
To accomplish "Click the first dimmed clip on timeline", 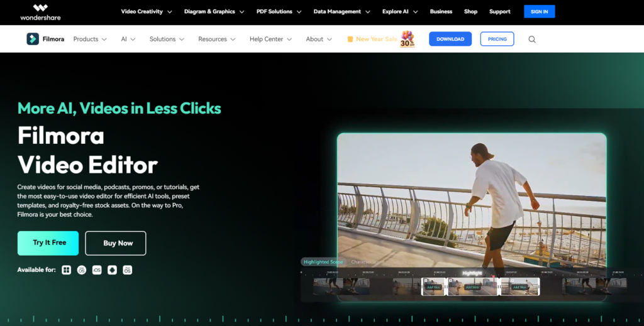I will pos(341,286).
